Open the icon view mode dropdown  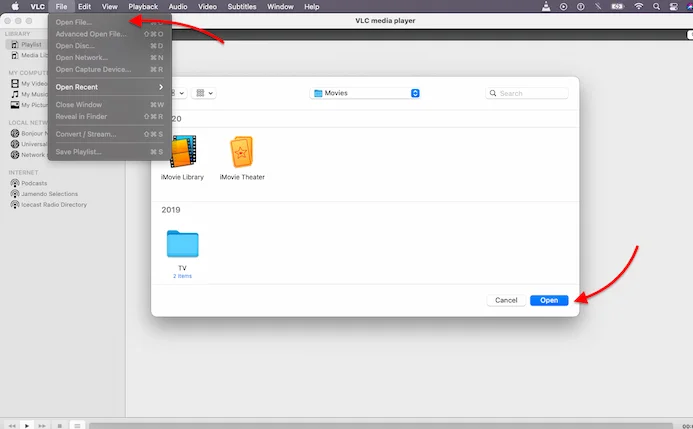pos(179,93)
